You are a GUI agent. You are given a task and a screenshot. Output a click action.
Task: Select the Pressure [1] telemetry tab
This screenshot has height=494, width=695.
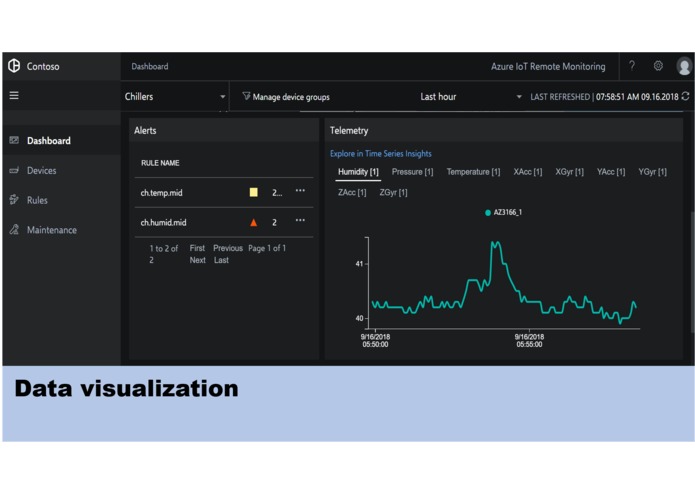click(x=412, y=172)
